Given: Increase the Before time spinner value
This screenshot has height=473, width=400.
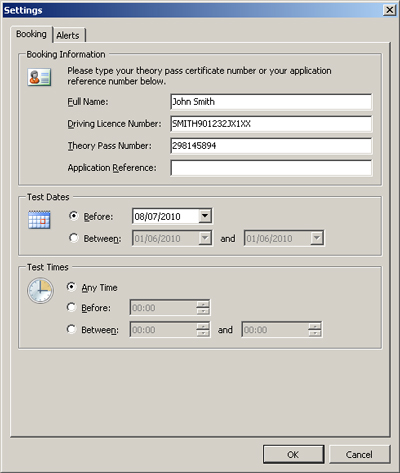Looking at the screenshot, I should (x=203, y=304).
